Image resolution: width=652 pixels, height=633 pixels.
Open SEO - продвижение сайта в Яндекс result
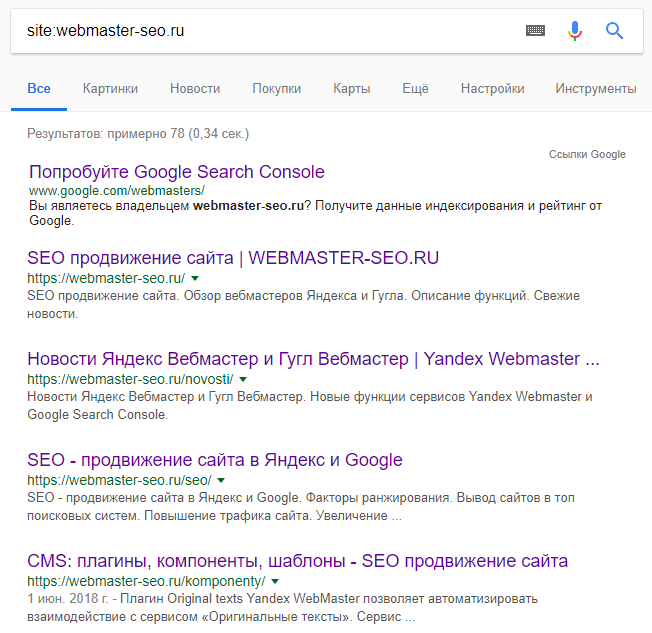tap(215, 460)
